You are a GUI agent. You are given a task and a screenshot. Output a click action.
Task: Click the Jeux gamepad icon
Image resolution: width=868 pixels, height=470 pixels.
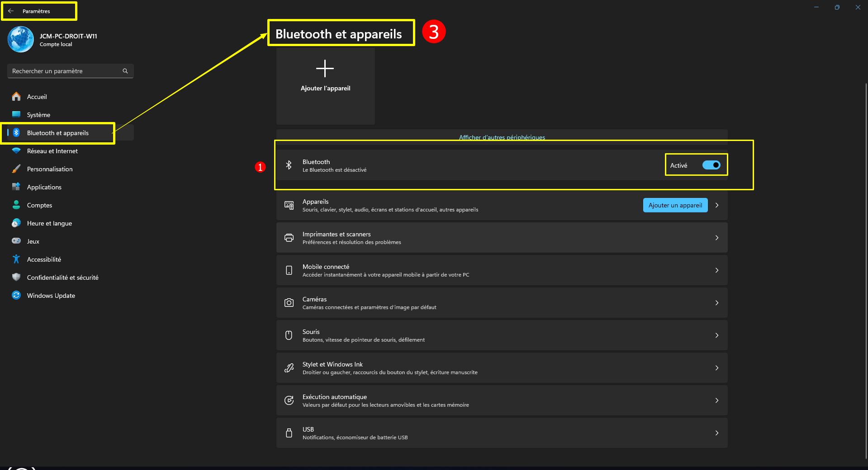point(16,241)
